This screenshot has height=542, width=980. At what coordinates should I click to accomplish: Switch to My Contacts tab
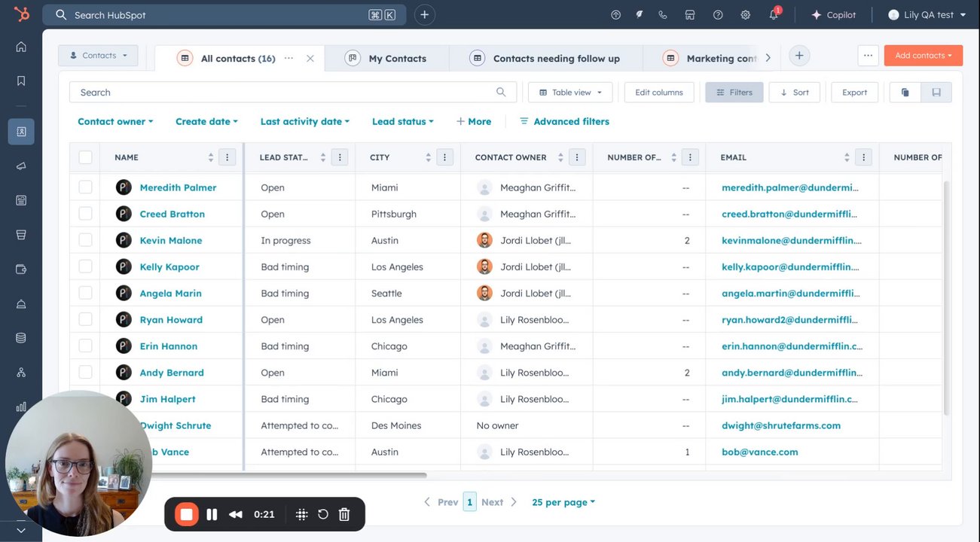(x=386, y=58)
